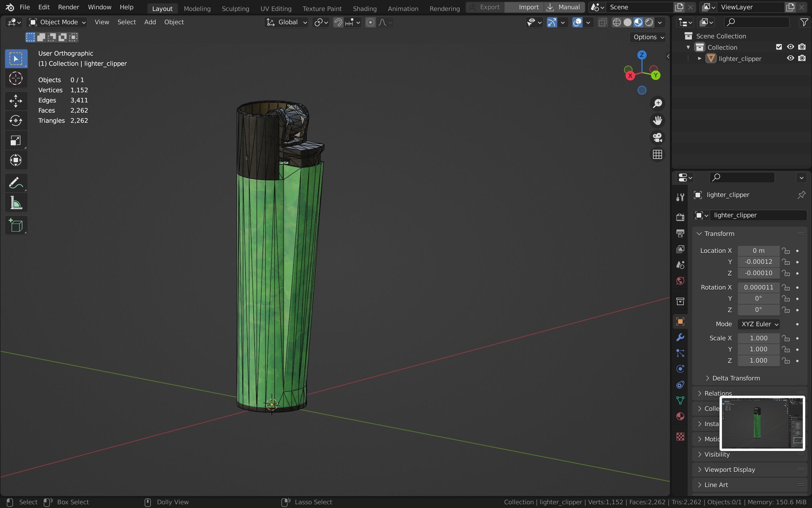This screenshot has width=812, height=508.
Task: Toggle lighter_clipper render camera icon
Action: pos(802,58)
